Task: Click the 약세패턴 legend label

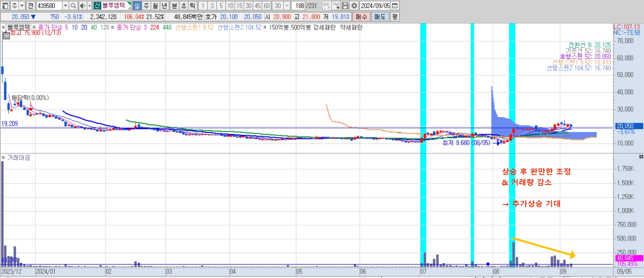Action: (x=351, y=27)
